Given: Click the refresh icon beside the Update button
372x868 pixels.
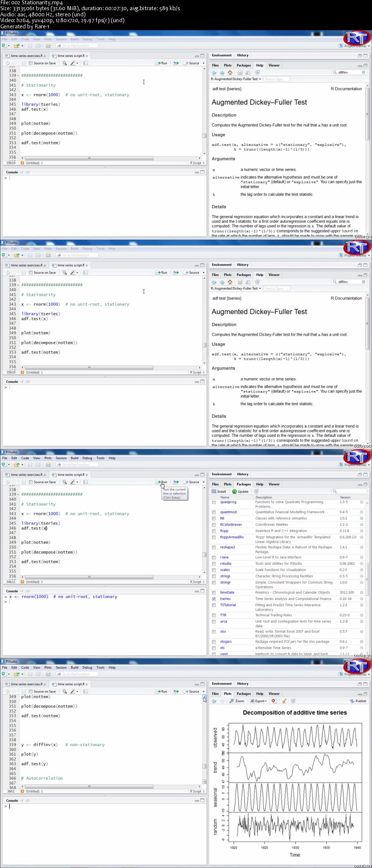Looking at the screenshot, I should click(x=256, y=491).
